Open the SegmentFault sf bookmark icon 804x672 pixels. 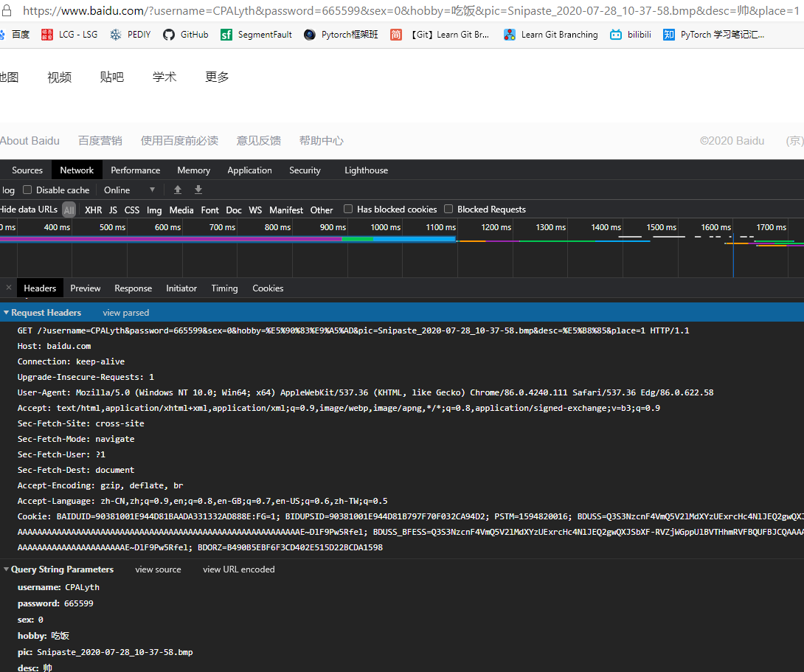(x=226, y=35)
